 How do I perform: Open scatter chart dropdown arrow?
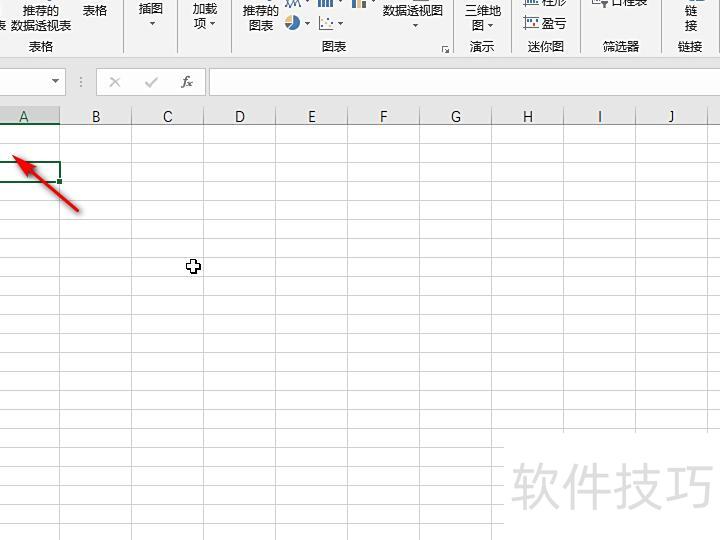click(340, 23)
